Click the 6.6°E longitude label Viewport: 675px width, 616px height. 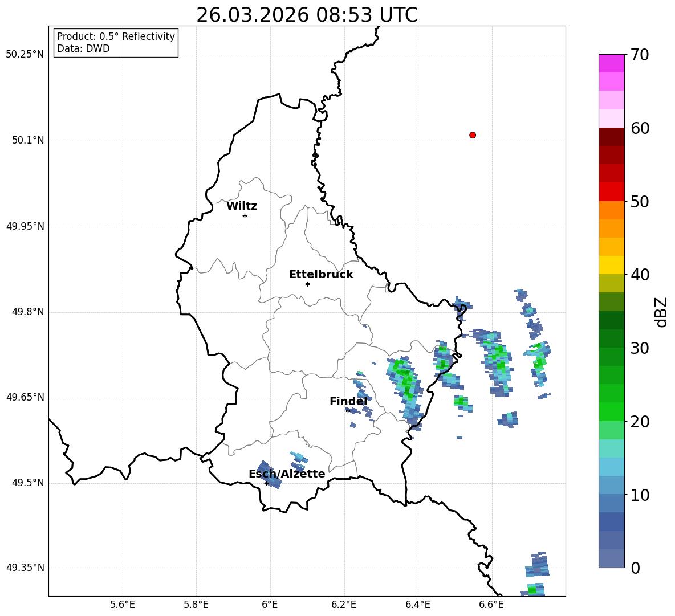coord(491,605)
